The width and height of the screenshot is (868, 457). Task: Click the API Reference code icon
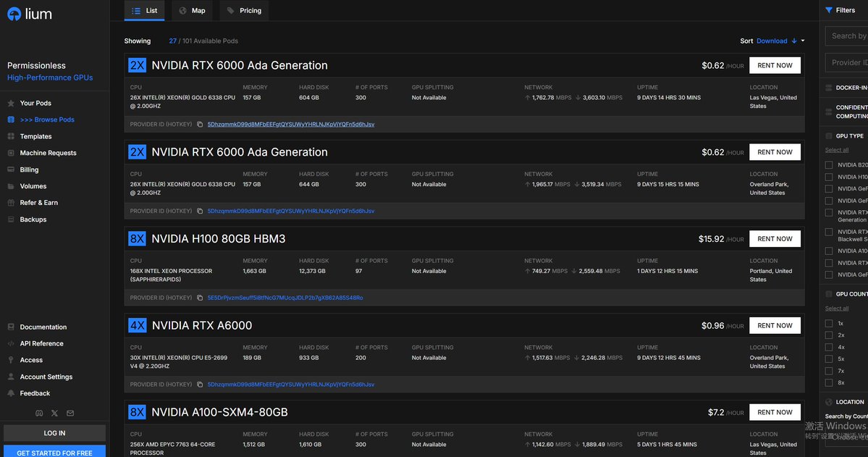coord(11,343)
